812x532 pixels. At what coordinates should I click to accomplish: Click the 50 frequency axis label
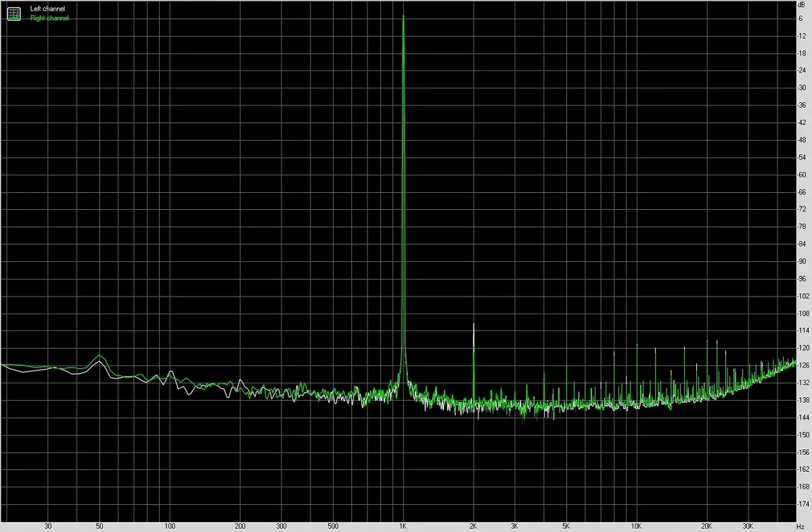click(x=99, y=526)
